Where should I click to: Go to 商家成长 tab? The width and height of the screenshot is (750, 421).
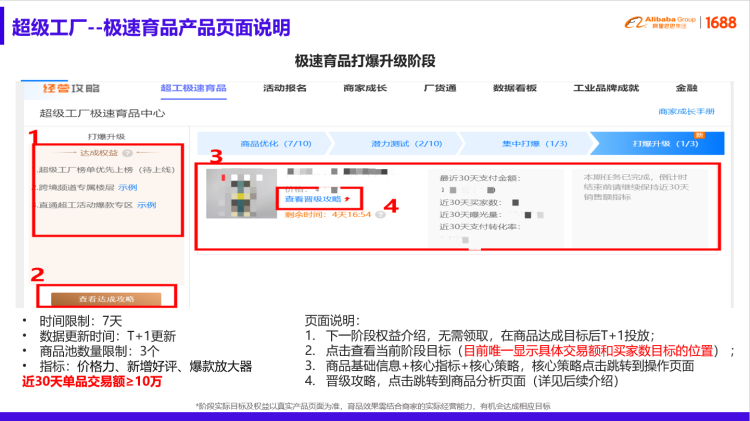pyautogui.click(x=365, y=88)
